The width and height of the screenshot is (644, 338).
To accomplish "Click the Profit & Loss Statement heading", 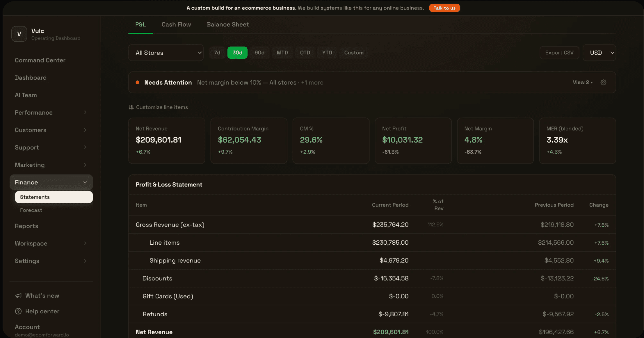I will coord(169,184).
